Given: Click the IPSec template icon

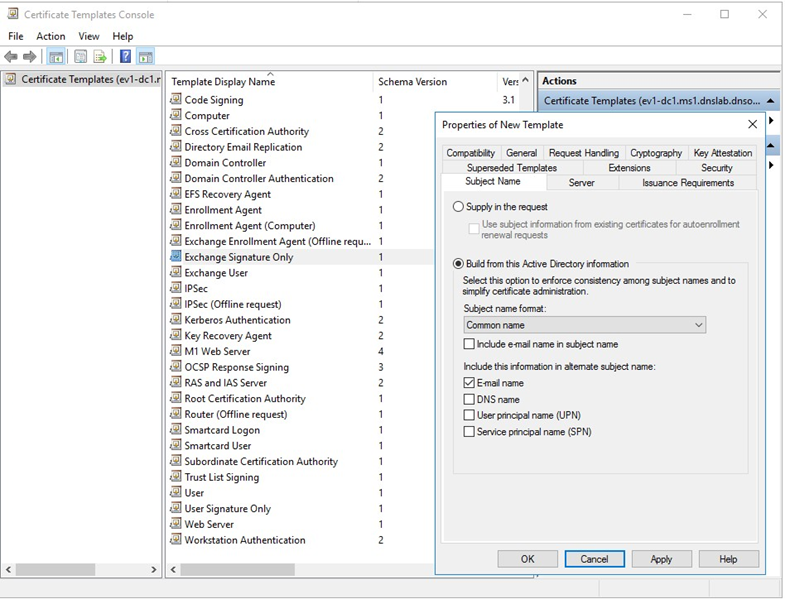Looking at the screenshot, I should 176,288.
